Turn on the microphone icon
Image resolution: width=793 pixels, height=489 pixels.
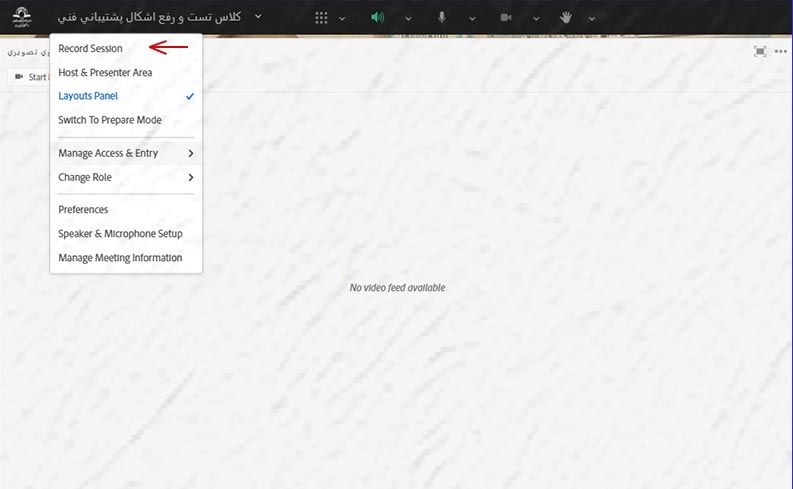[442, 17]
